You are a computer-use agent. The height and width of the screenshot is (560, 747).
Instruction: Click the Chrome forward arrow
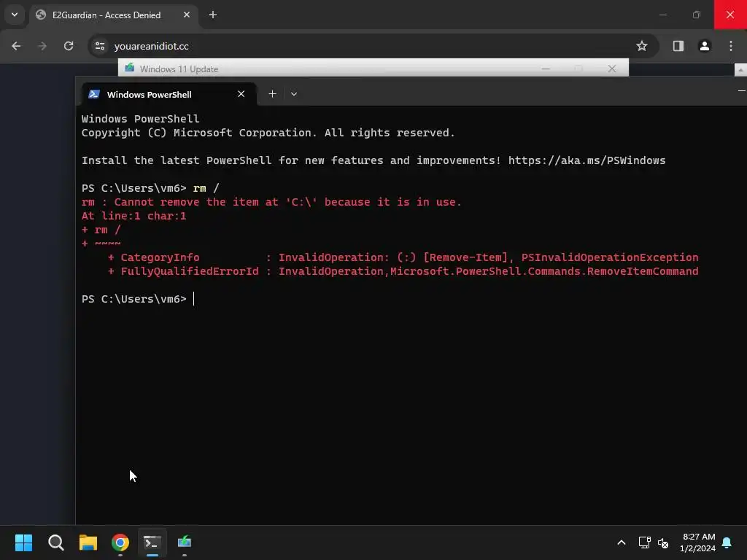[x=42, y=46]
